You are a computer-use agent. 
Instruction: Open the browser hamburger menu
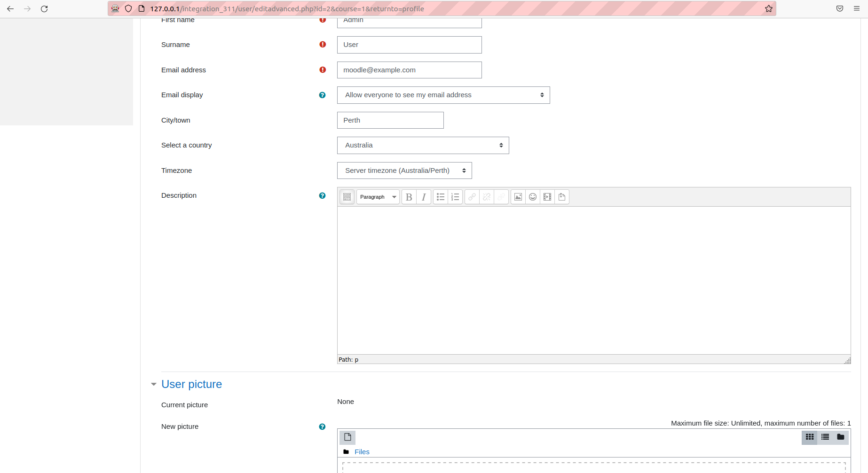857,8
